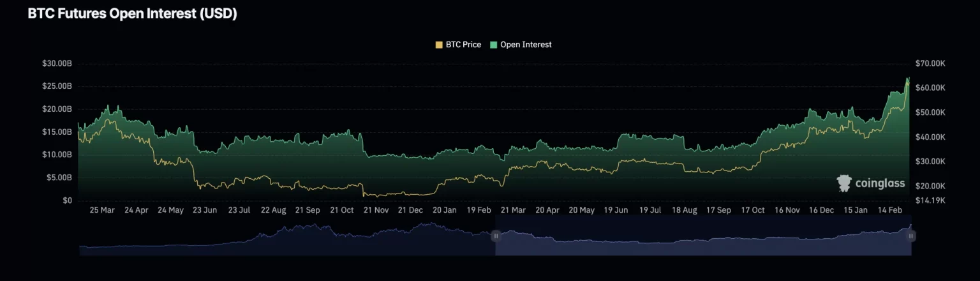Image resolution: width=980 pixels, height=281 pixels.
Task: Toggle the Open Interest legend series
Action: click(525, 45)
